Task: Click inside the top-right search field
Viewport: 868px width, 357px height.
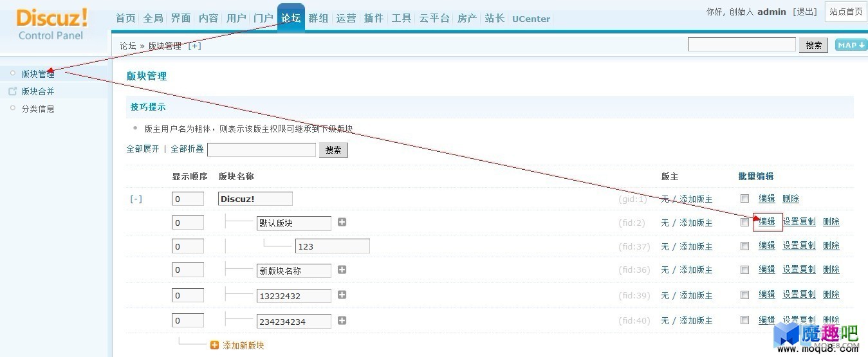Action: [x=742, y=44]
